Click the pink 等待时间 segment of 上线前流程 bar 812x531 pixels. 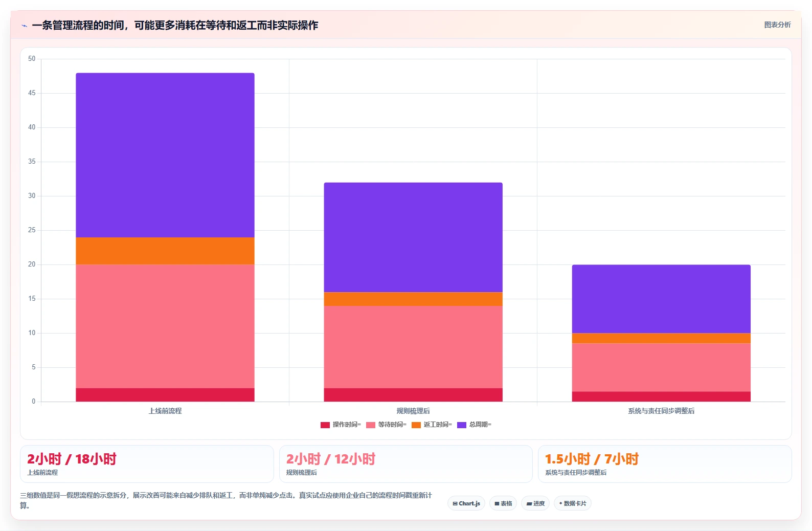pyautogui.click(x=165, y=326)
